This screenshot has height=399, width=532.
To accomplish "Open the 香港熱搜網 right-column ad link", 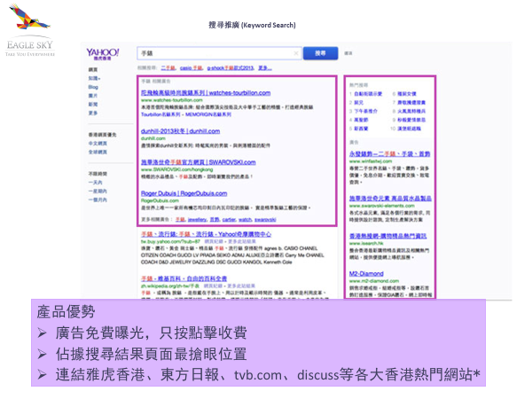I will tap(387, 236).
